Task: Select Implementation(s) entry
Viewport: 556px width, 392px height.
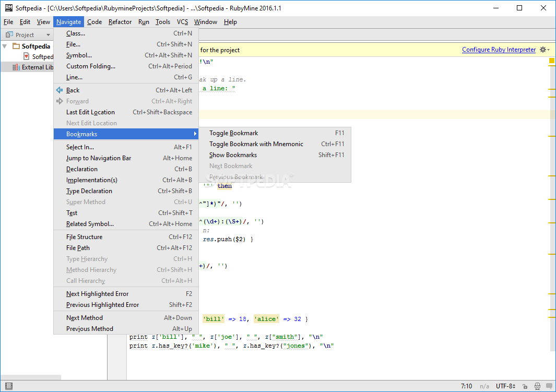Action: point(126,180)
